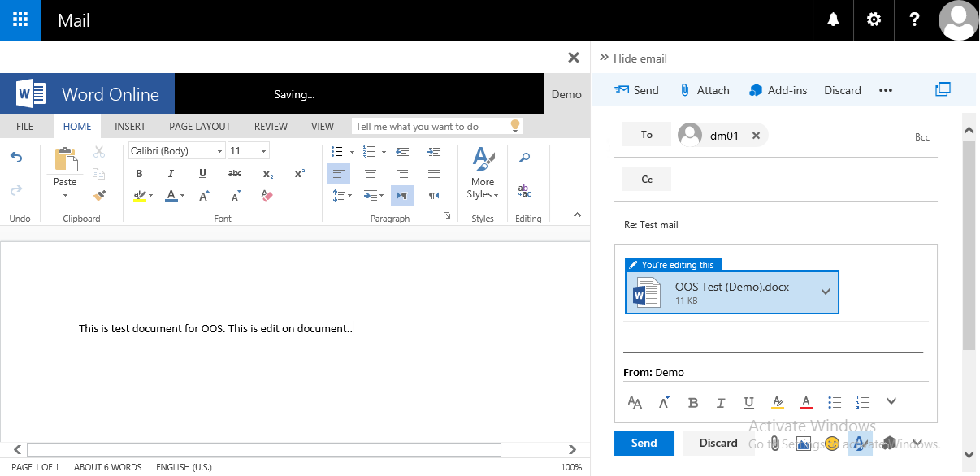Toggle italic in the email formatting bar
Image resolution: width=980 pixels, height=476 pixels.
coord(721,402)
